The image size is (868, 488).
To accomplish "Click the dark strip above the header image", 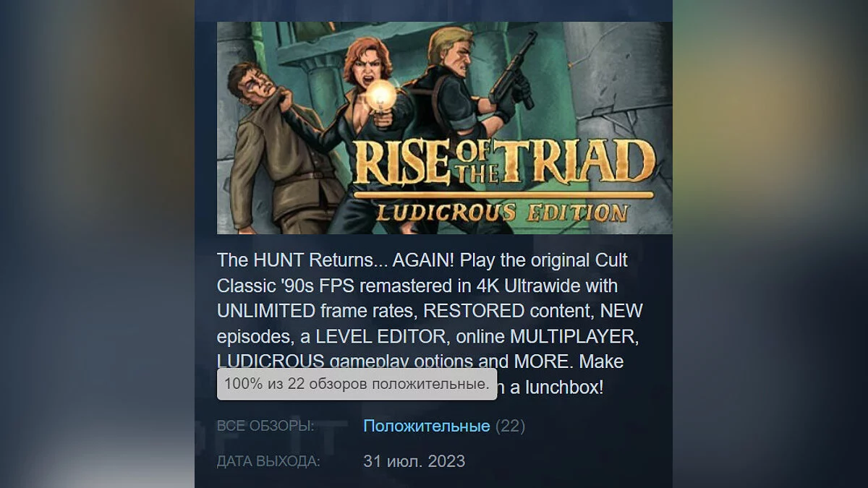I will 434,10.
